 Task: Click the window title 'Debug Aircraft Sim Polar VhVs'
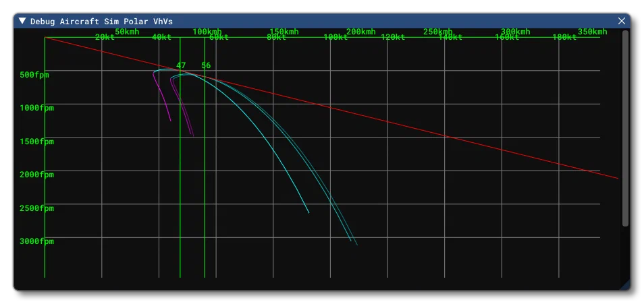[101, 22]
